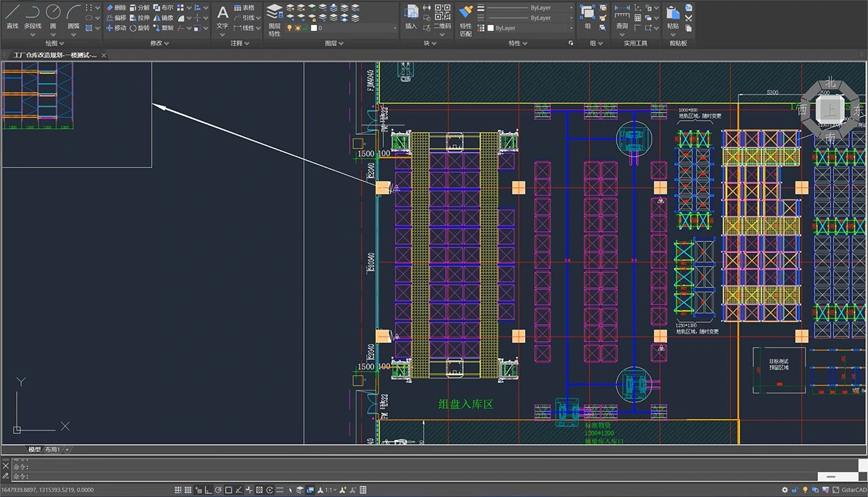Toggle the layer light bulb on/off icon
Screen dimensions: 868x497
point(290,28)
